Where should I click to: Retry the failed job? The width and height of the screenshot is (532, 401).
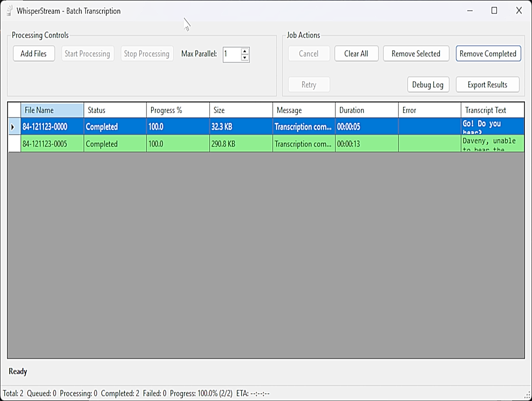pos(309,84)
